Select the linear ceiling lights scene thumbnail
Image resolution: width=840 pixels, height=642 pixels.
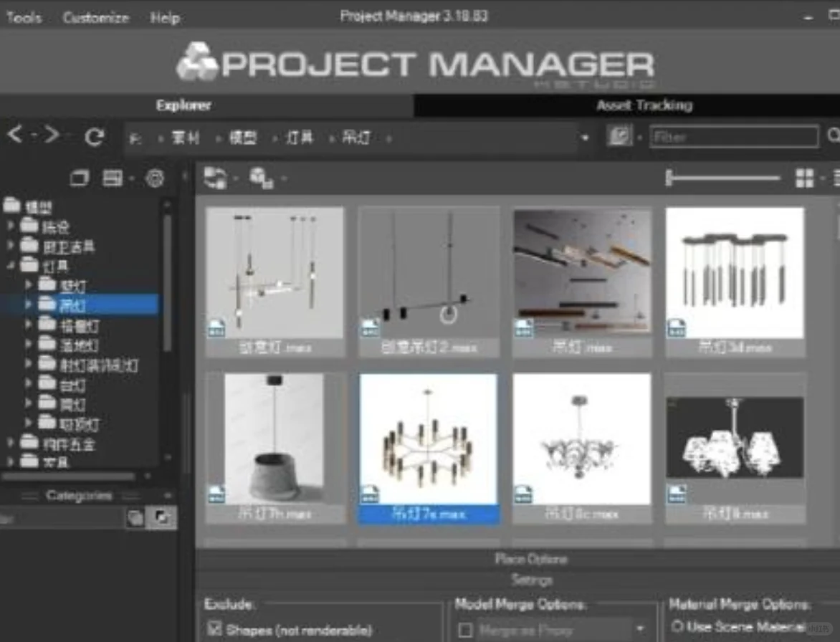[x=582, y=282]
